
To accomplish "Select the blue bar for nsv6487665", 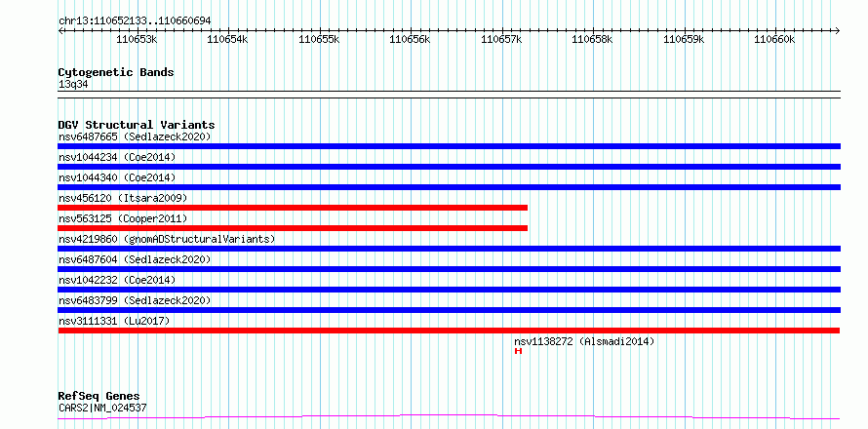I will (x=449, y=146).
